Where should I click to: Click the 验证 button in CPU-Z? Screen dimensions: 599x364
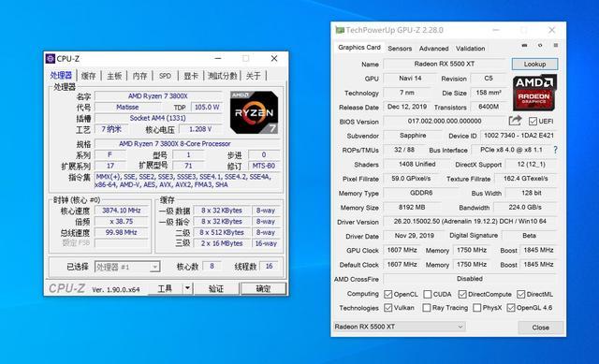[216, 288]
